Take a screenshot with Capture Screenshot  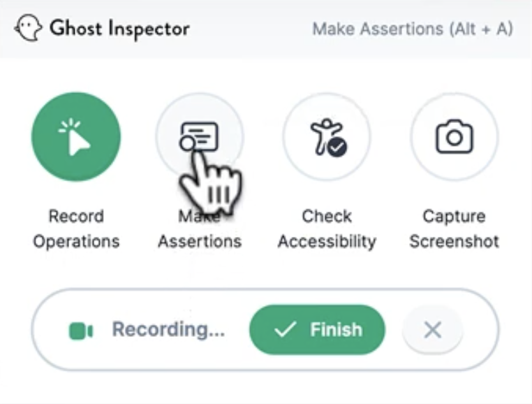point(454,136)
